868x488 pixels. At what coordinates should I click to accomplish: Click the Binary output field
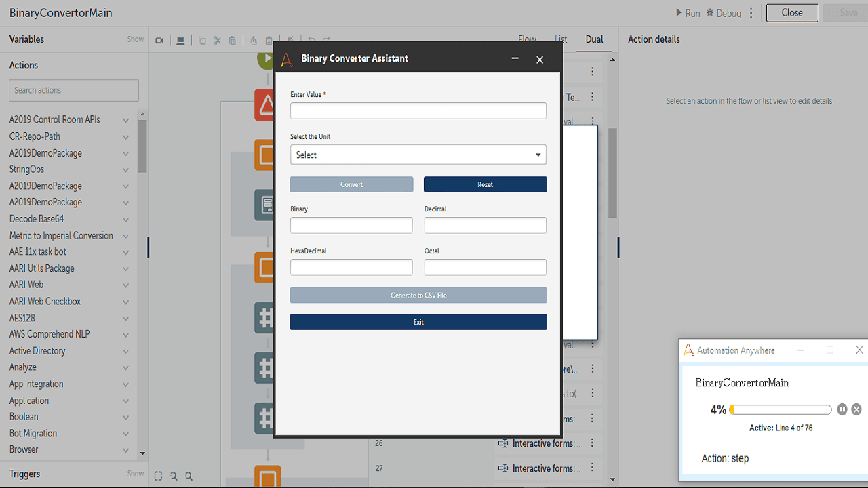click(351, 225)
